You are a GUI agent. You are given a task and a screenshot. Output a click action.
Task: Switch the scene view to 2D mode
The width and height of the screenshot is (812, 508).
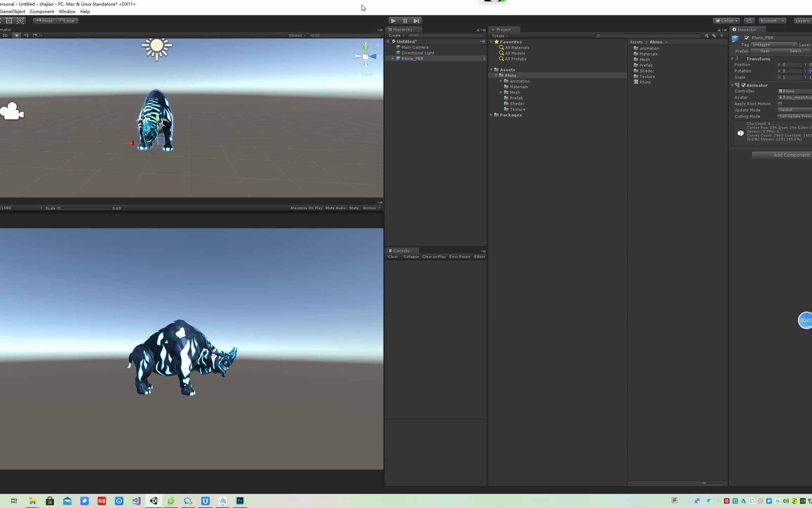(x=5, y=35)
